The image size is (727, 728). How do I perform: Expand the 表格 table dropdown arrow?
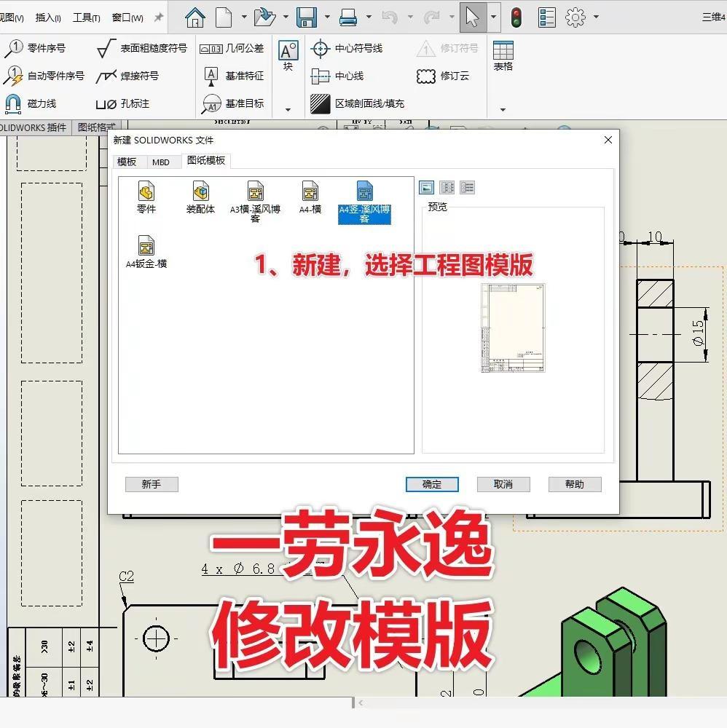tap(503, 110)
